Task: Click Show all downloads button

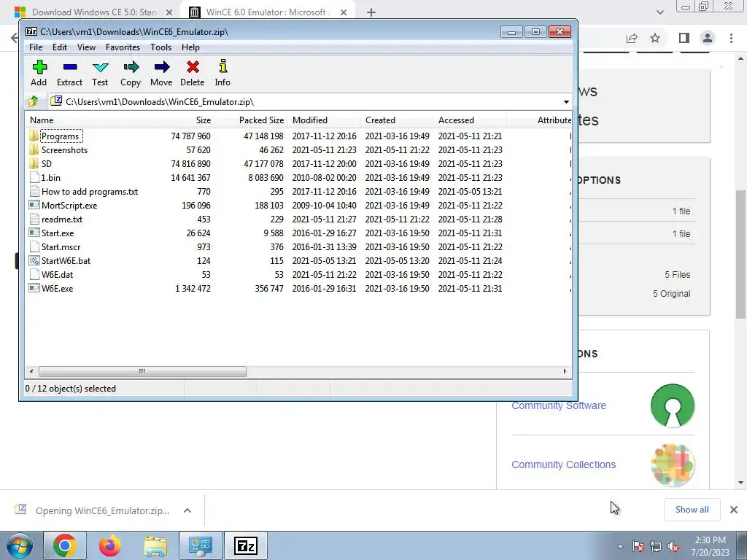Action: pyautogui.click(x=692, y=510)
